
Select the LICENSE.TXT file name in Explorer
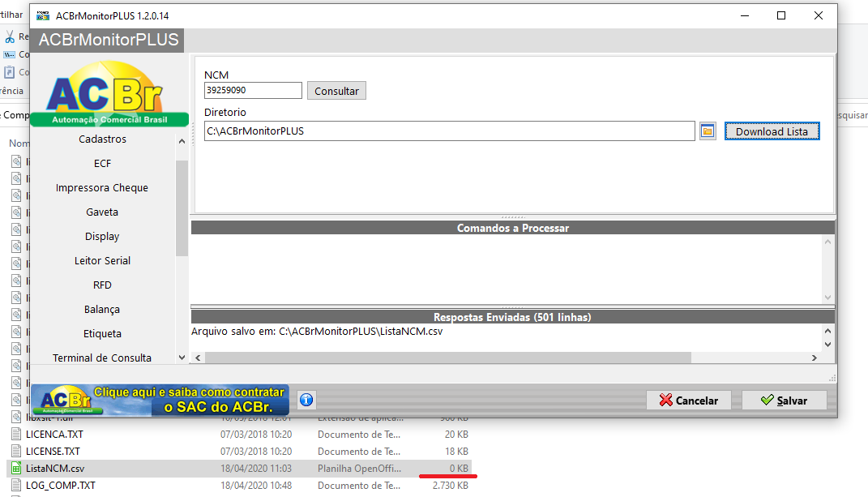click(x=53, y=452)
